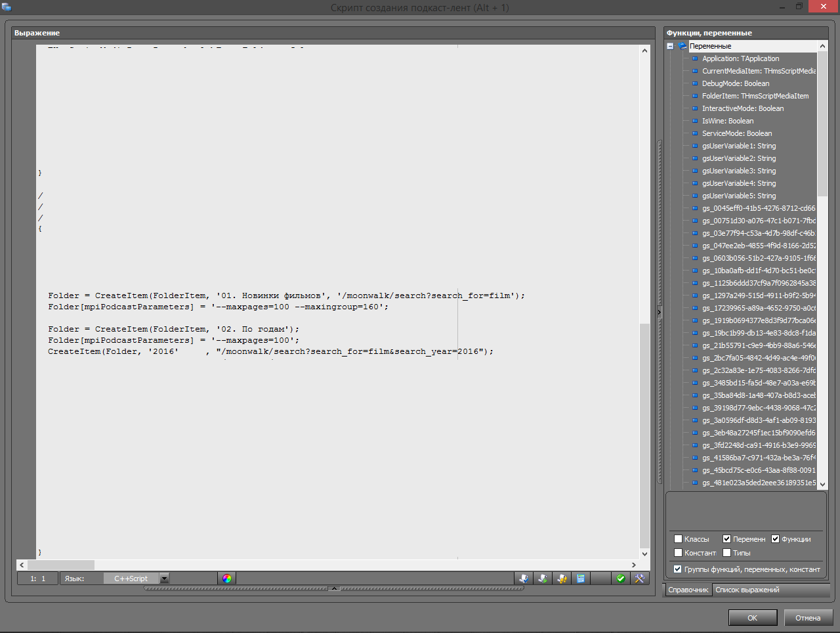Open the wrench and screwdriver tools icon

tap(639, 578)
